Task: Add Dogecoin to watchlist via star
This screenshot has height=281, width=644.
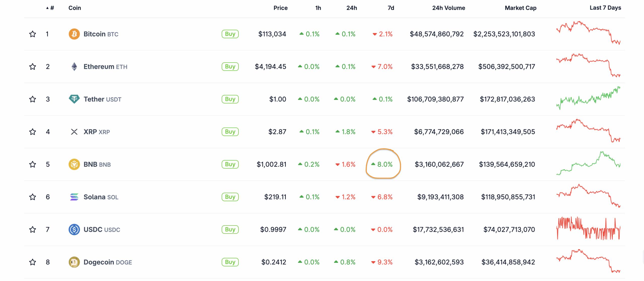Action: pos(32,262)
